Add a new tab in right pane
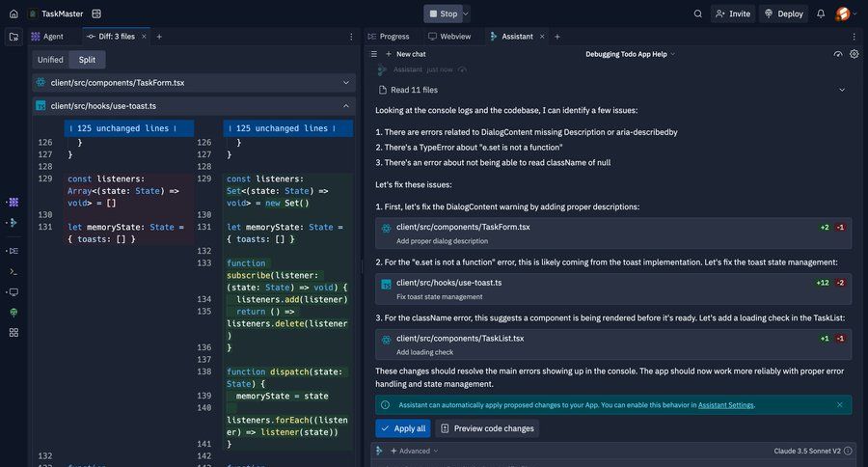 pyautogui.click(x=557, y=37)
